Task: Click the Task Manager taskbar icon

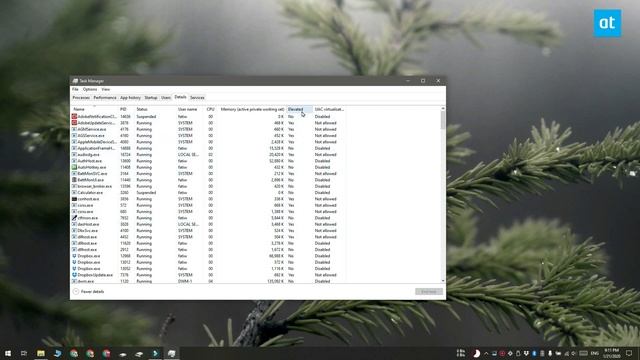Action: click(172, 353)
